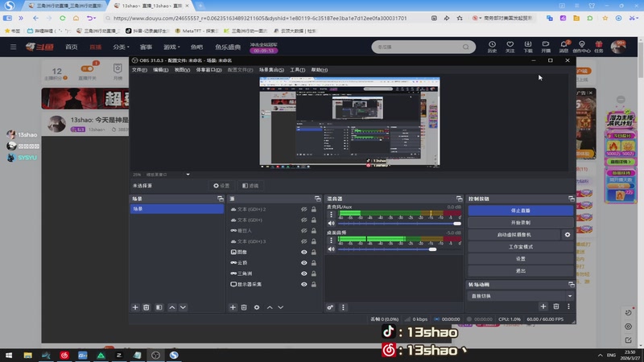The image size is (644, 362).
Task: Add a new source with the plus icon
Action: coord(233,307)
